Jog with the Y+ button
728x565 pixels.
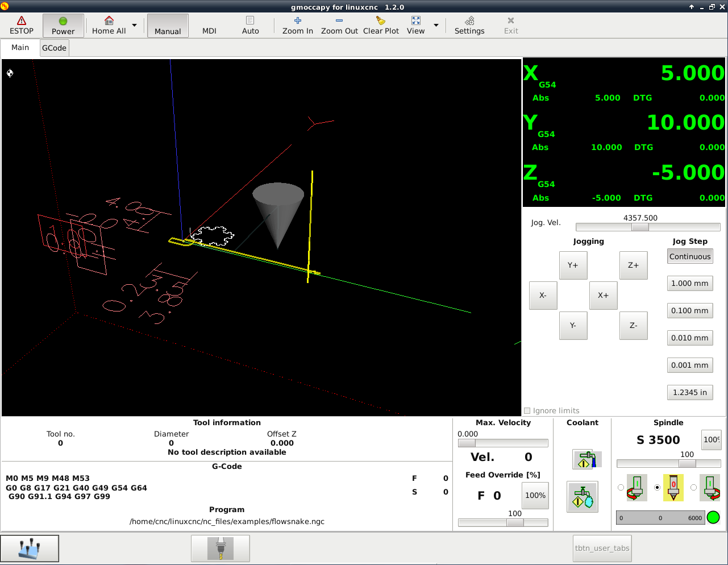[x=573, y=265]
